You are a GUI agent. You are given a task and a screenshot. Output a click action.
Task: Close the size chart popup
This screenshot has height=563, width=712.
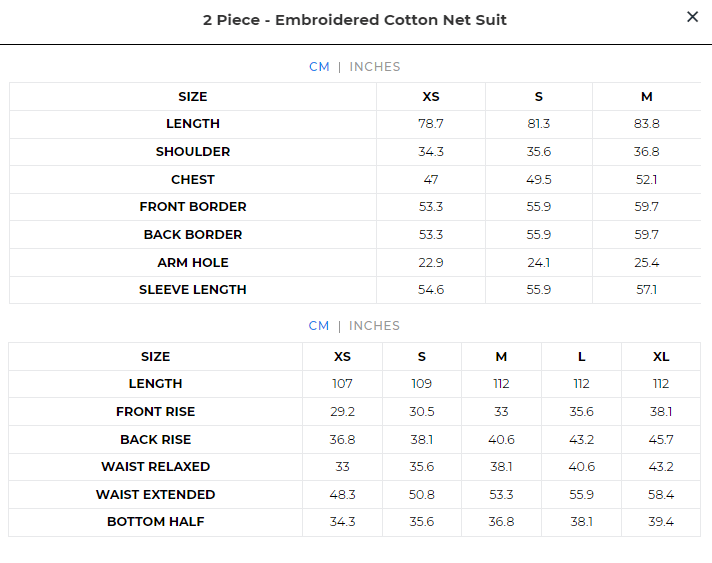pos(692,17)
